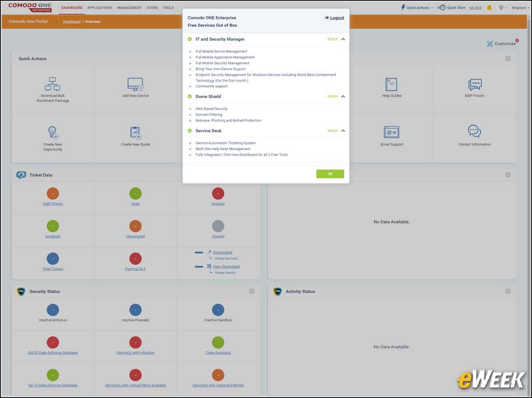Click the Expiring SLA red circle
532x398 pixels.
135,259
